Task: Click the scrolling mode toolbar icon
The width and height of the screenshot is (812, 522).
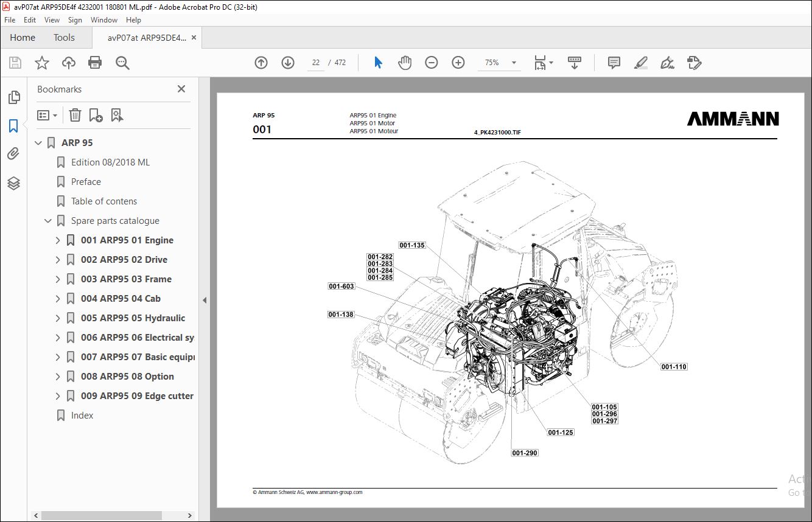Action: (575, 63)
